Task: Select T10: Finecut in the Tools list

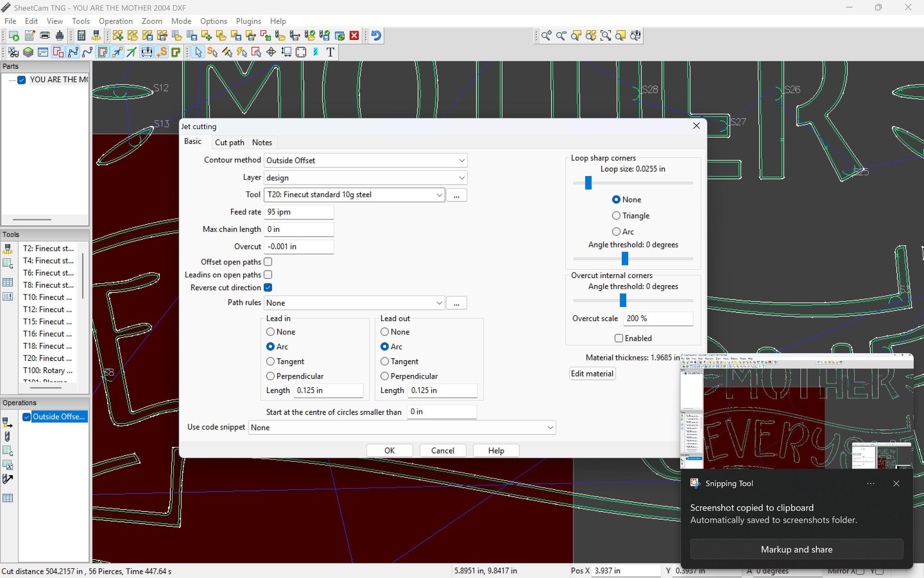Action: 47,297
